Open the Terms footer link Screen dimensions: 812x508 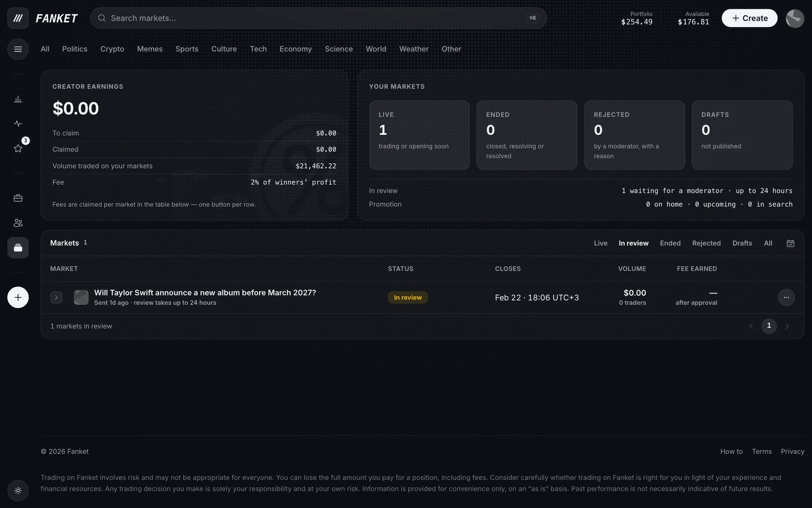[762, 451]
